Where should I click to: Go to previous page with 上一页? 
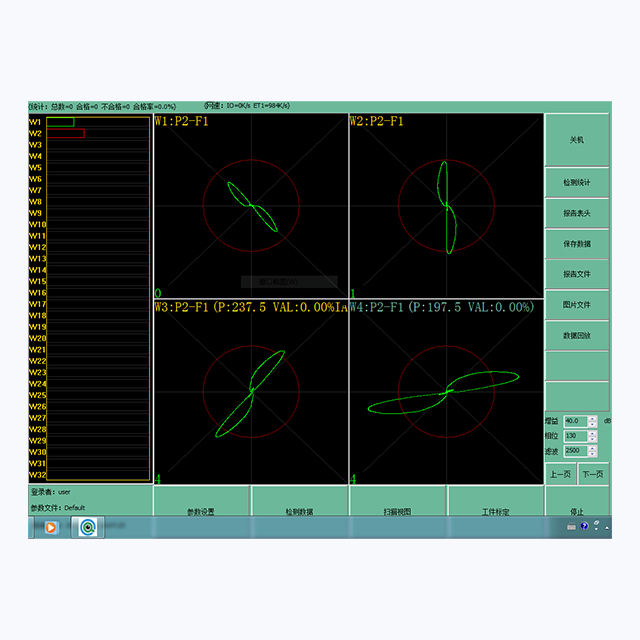pyautogui.click(x=560, y=474)
